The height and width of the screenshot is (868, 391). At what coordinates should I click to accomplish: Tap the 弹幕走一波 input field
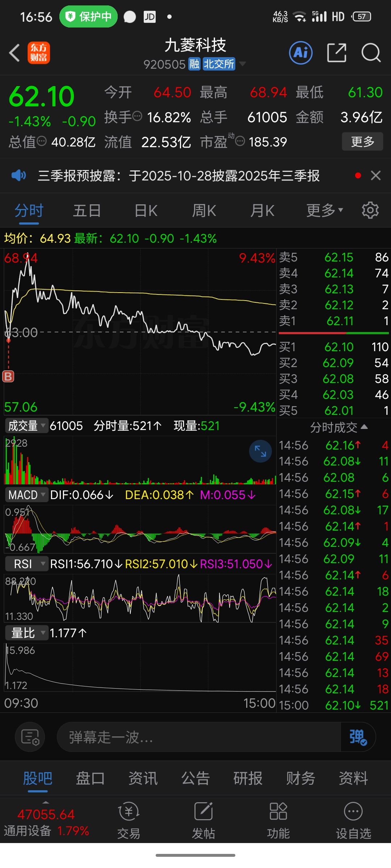[x=198, y=737]
